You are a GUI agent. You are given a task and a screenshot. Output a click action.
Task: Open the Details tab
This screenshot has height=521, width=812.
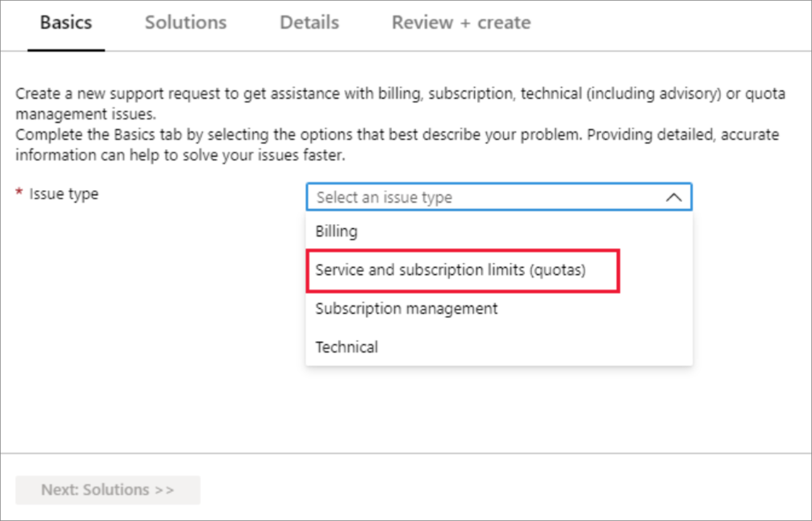309,22
